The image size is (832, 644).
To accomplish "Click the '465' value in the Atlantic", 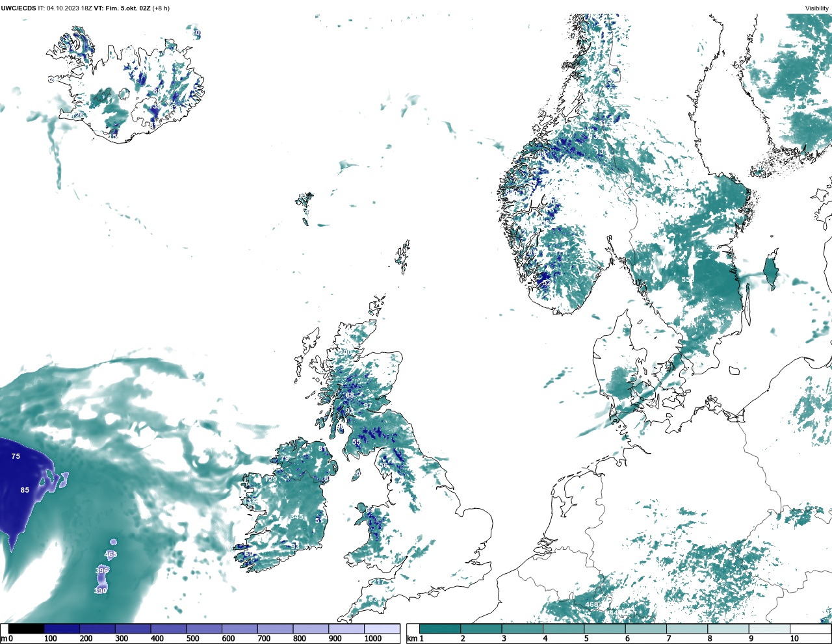I will (x=110, y=554).
